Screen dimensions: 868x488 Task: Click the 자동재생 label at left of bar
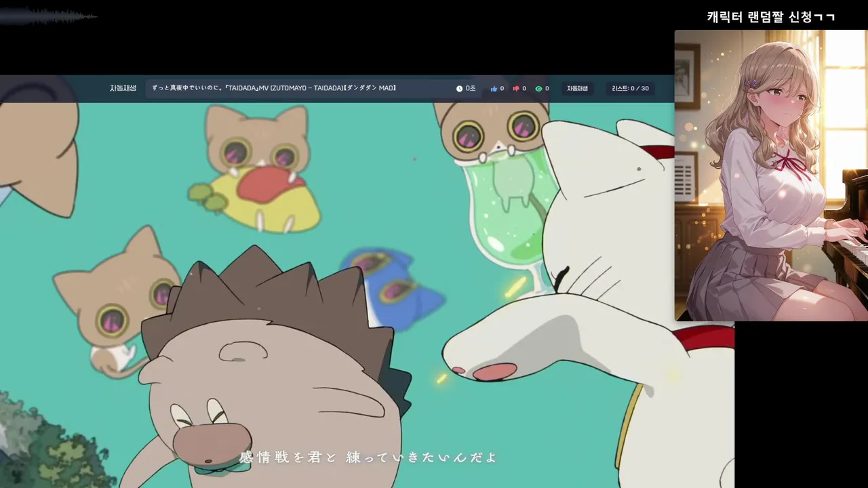123,88
